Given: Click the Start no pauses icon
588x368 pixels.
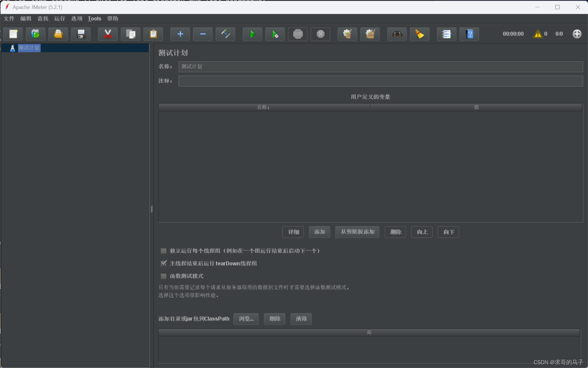Looking at the screenshot, I should pos(275,34).
